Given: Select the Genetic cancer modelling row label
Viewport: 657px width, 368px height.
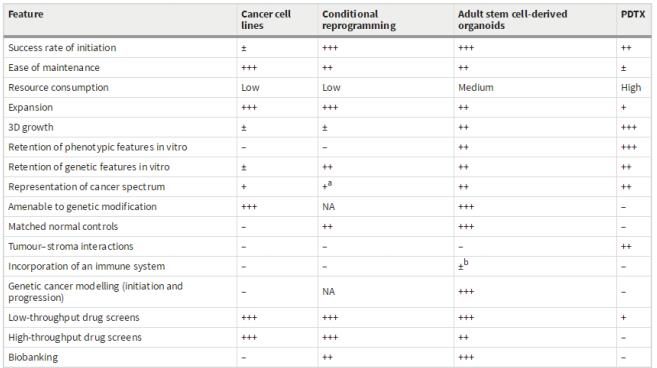Looking at the screenshot, I should [96, 292].
